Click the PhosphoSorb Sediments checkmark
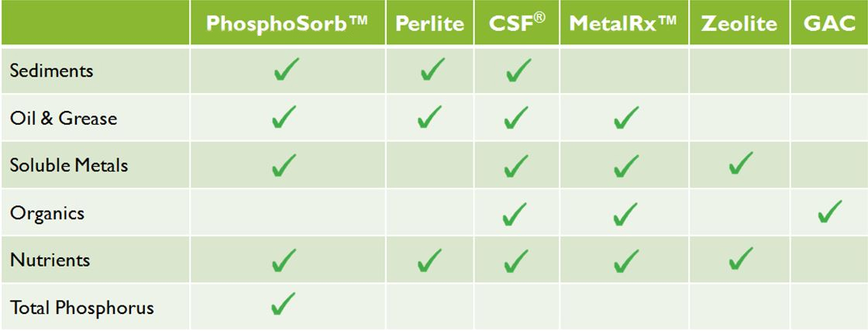 [286, 69]
